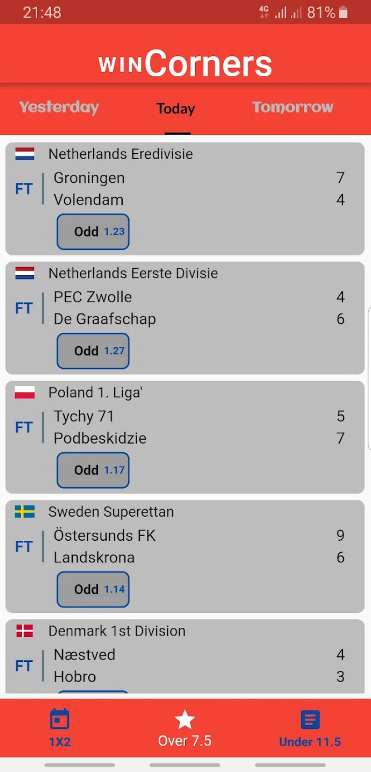This screenshot has width=371, height=772.
Task: Open the Under 11.5 list icon
Action: pyautogui.click(x=310, y=720)
